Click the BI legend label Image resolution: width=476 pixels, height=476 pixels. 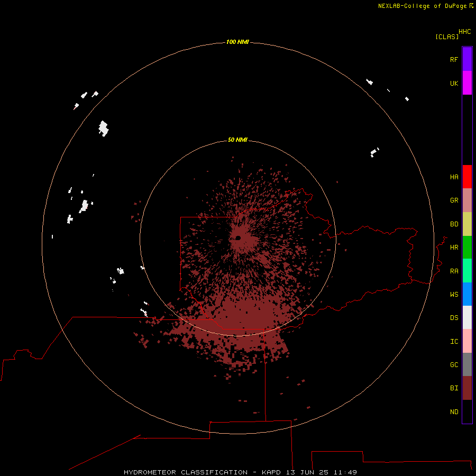(454, 388)
